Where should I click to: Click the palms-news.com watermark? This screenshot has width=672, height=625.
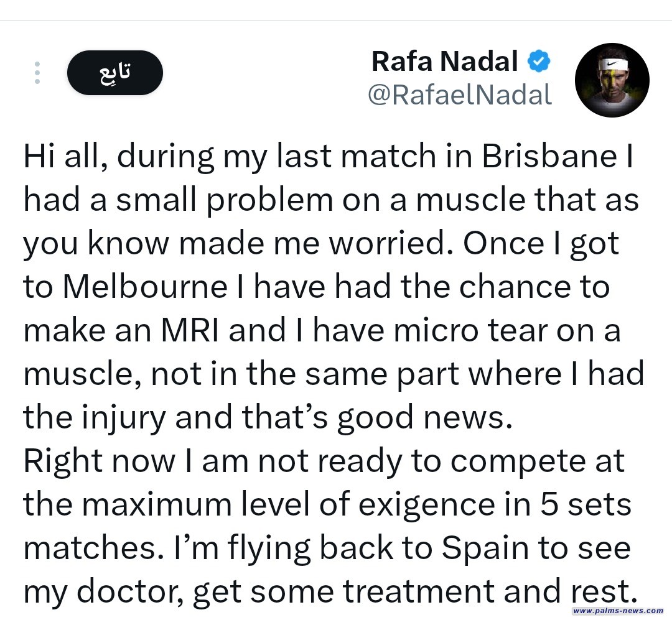617,611
